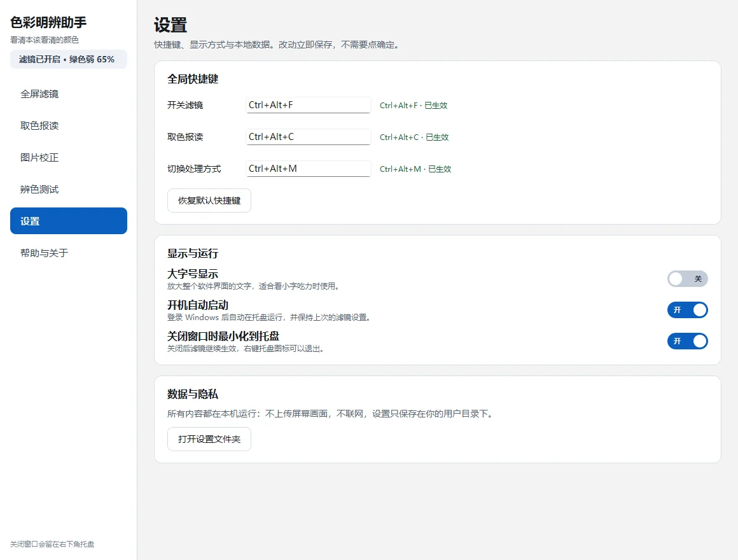
Task: Toggle 关闭窗口时最小化到托盘 off
Action: (688, 341)
